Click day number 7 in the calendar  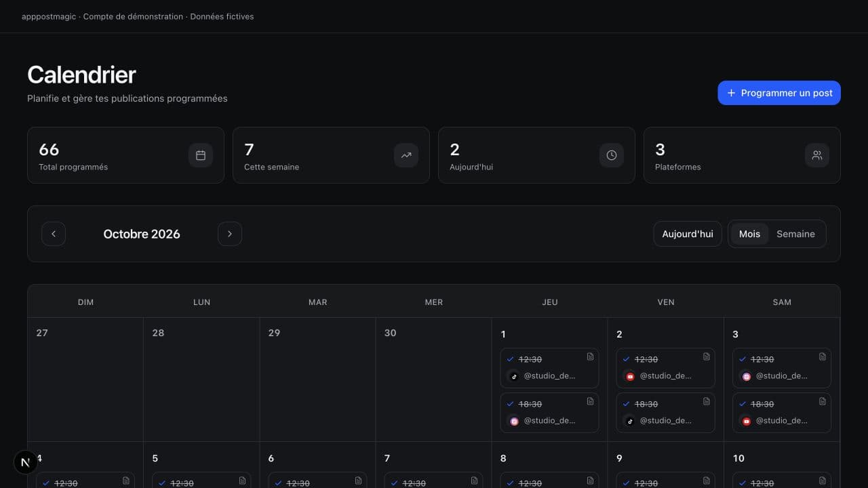tap(387, 458)
